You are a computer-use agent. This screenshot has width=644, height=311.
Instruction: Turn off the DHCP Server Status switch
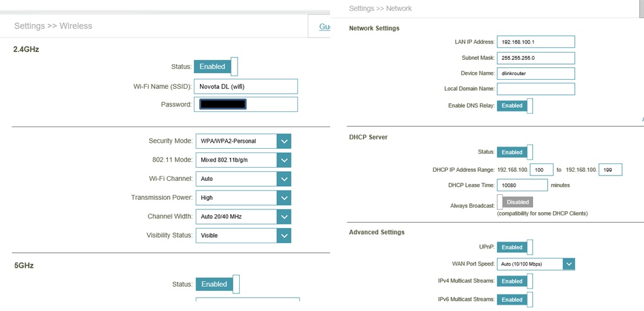point(515,152)
